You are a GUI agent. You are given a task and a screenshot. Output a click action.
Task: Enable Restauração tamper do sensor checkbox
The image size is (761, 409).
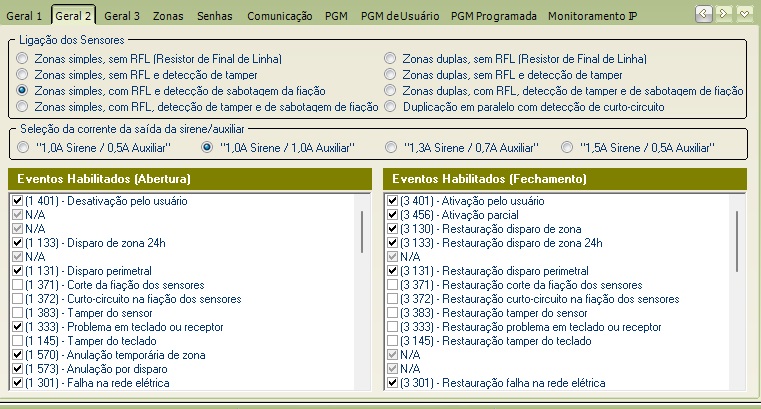tap(393, 313)
